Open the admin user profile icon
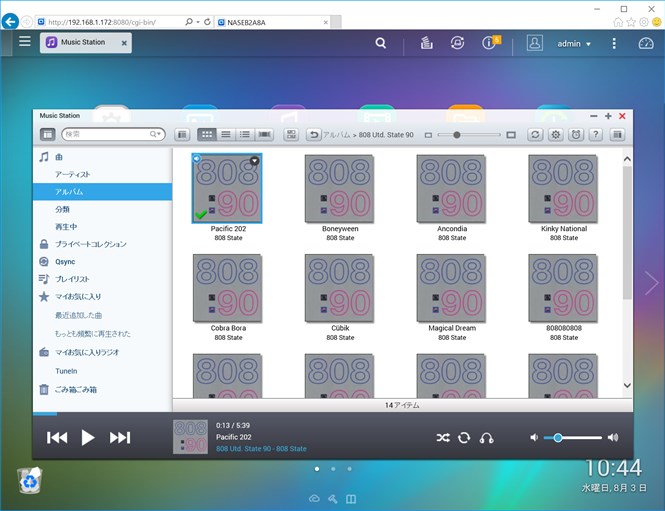 pyautogui.click(x=534, y=43)
